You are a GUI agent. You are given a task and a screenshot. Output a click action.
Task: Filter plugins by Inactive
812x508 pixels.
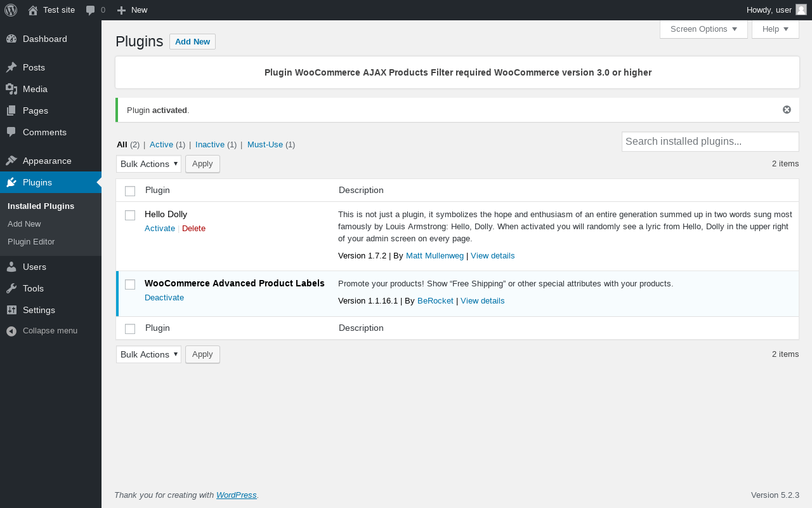click(x=210, y=145)
